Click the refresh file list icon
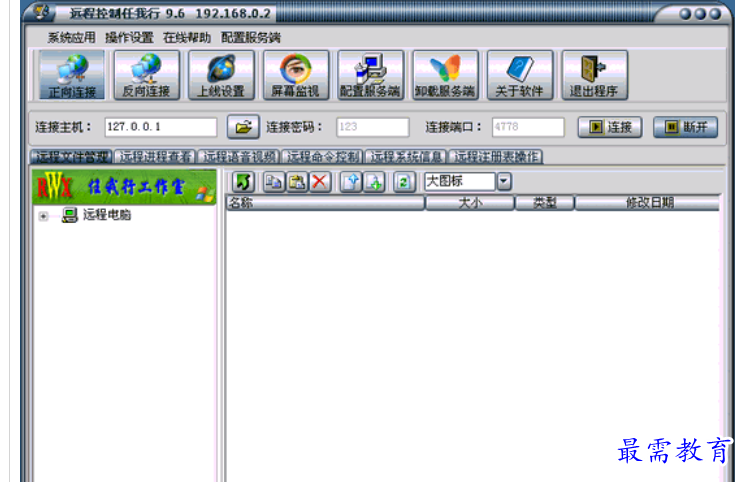Screen dimensions: 739x482 pyautogui.click(x=404, y=182)
